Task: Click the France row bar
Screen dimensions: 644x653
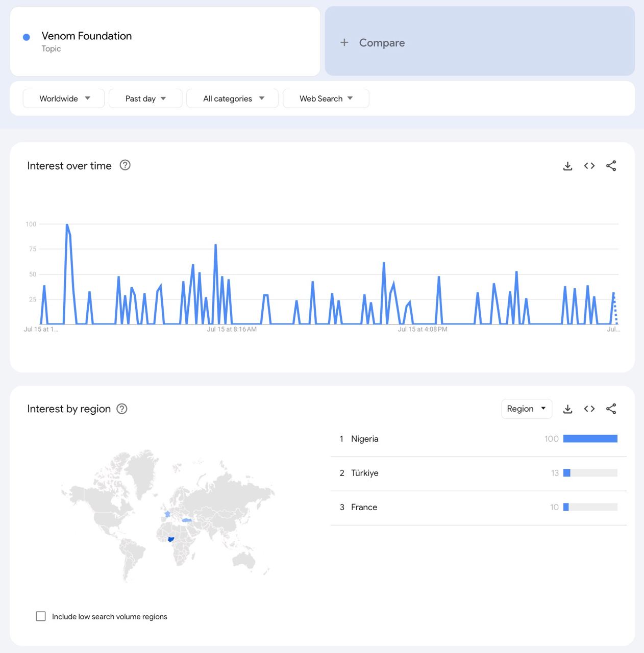Action: (590, 507)
